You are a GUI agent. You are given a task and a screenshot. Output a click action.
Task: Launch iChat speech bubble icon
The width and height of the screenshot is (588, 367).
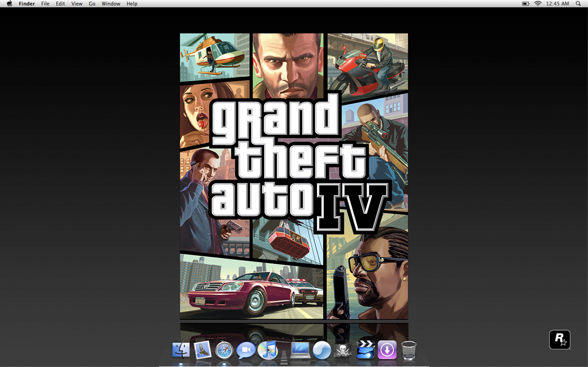point(246,350)
